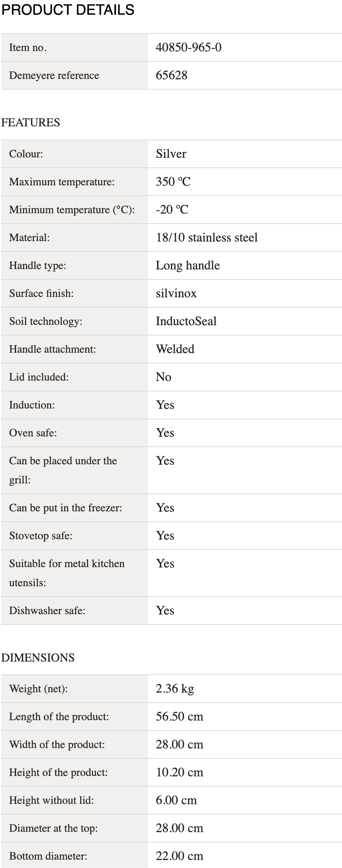The height and width of the screenshot is (868, 342).
Task: Click the silvinox surface finish value
Action: (176, 293)
